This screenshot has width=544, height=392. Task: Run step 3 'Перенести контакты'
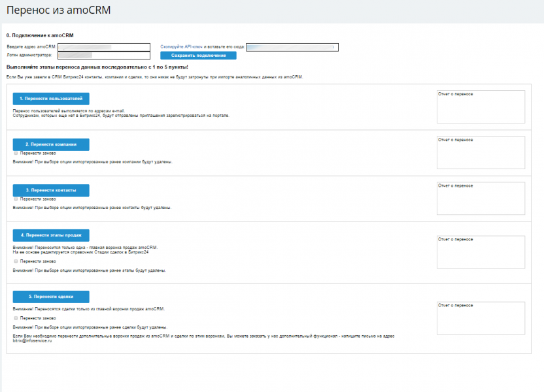[x=51, y=190]
